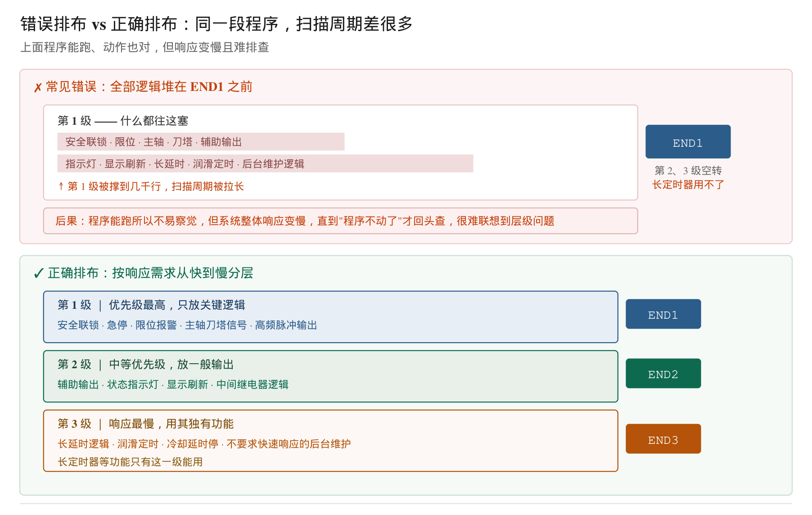The image size is (812, 515).
Task: Click the heading 常见错误：全部逻辑堆在 END1 之前
Action: [149, 86]
